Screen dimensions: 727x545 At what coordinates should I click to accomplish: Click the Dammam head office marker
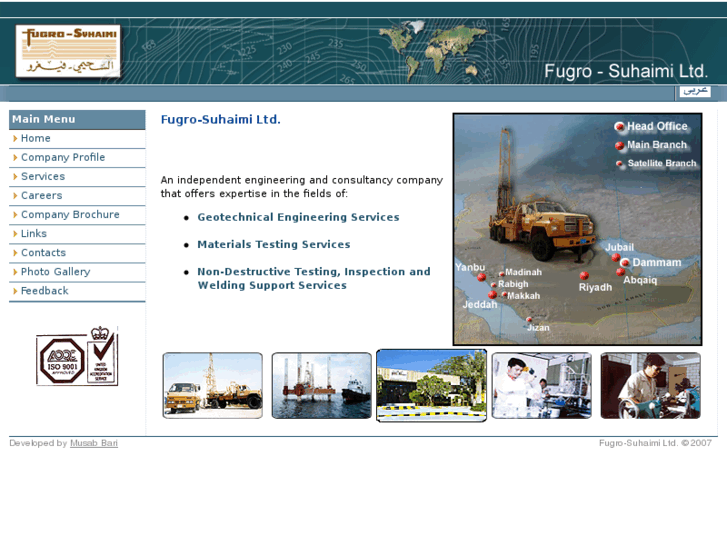click(625, 263)
